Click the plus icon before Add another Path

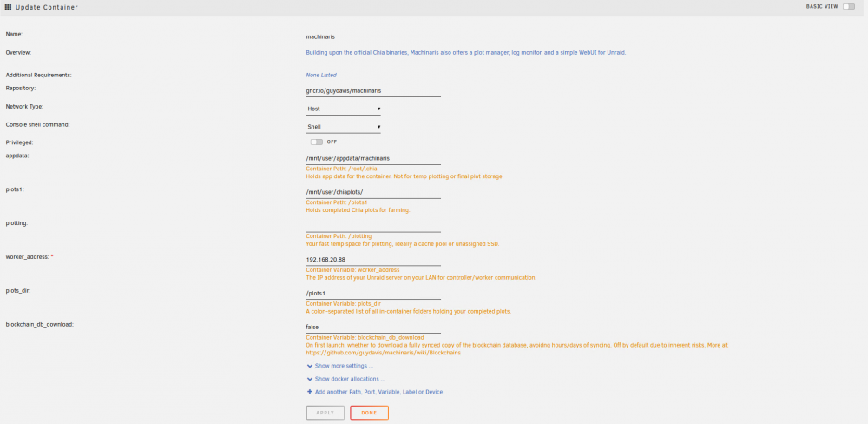tap(310, 392)
